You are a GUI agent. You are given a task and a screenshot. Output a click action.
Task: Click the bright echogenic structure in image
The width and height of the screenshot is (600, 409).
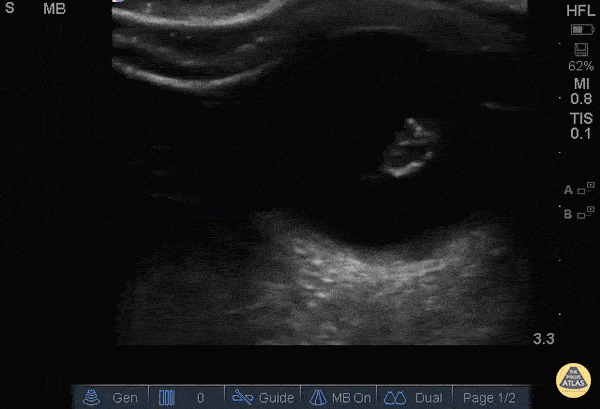point(406,148)
